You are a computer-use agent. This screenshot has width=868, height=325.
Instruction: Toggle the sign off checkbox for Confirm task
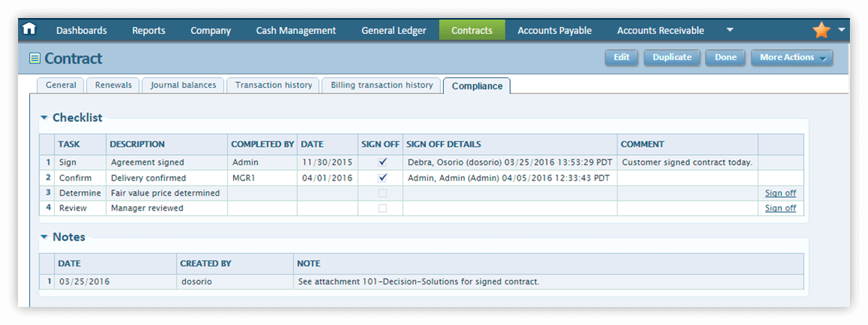[383, 178]
